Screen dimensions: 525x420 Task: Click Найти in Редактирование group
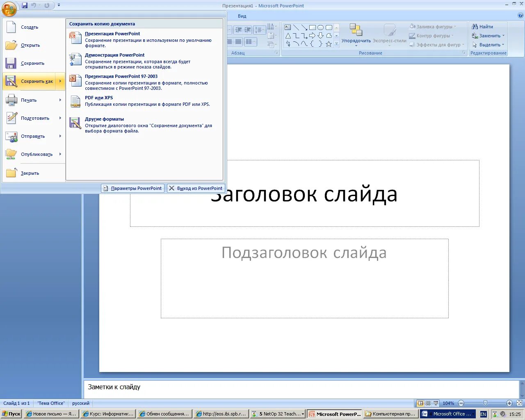click(x=483, y=27)
